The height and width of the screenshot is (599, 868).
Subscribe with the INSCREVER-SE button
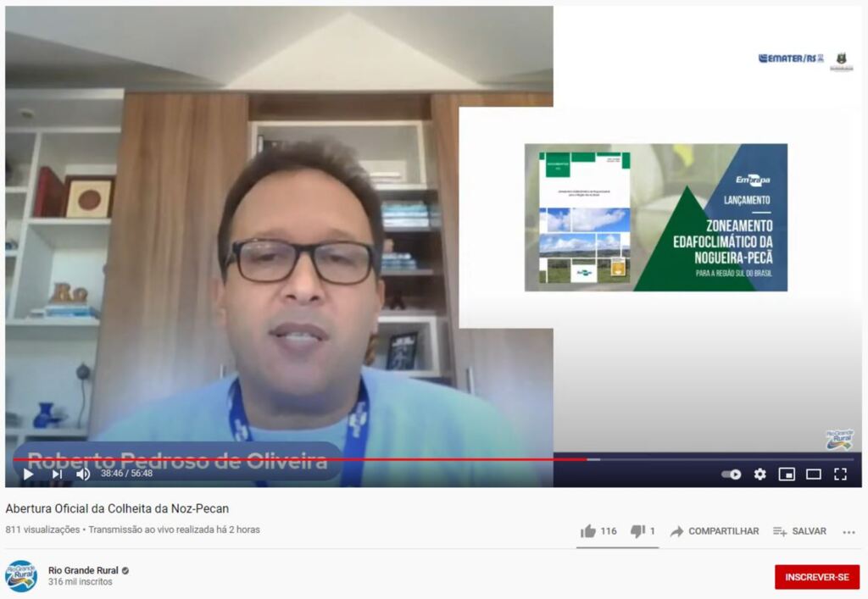pyautogui.click(x=817, y=577)
